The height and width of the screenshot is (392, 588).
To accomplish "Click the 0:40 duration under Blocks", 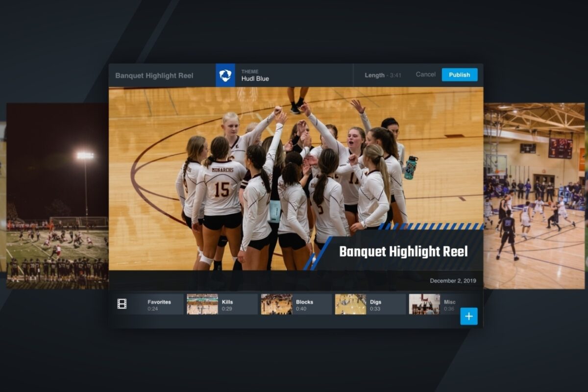I will point(302,308).
